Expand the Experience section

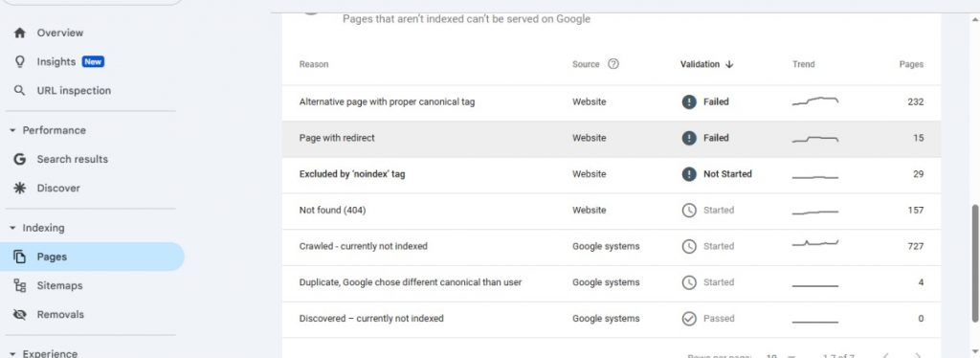pyautogui.click(x=12, y=353)
